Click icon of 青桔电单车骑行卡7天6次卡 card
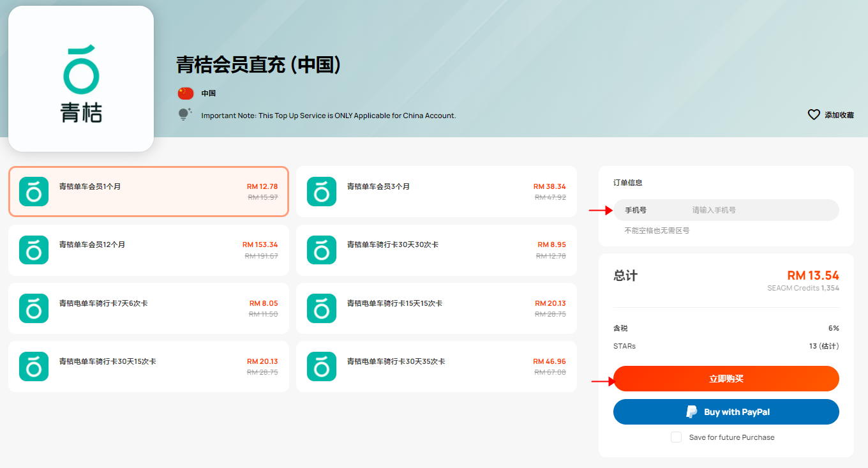This screenshot has height=468, width=868. pos(34,308)
